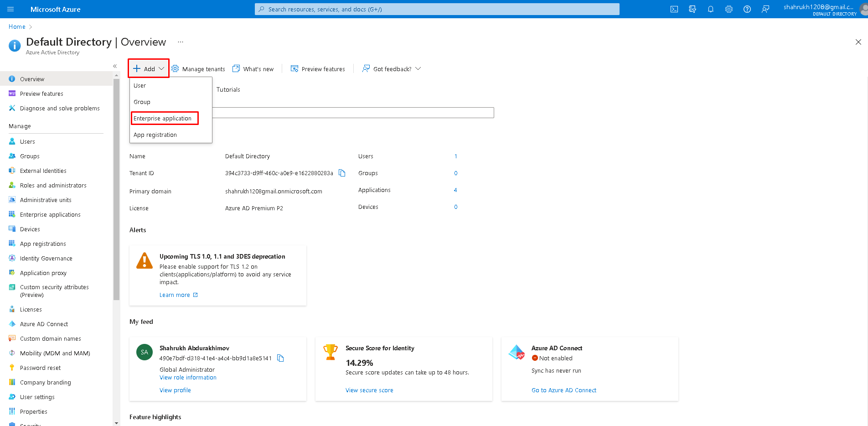Screen dimensions: 868x426
Task: Open What's new toolbar item
Action: (x=253, y=69)
